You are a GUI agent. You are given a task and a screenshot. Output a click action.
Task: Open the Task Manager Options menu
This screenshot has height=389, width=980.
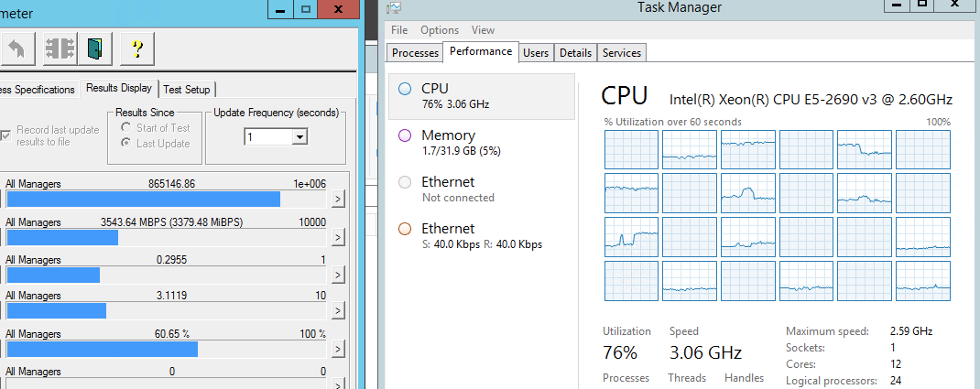tap(440, 30)
